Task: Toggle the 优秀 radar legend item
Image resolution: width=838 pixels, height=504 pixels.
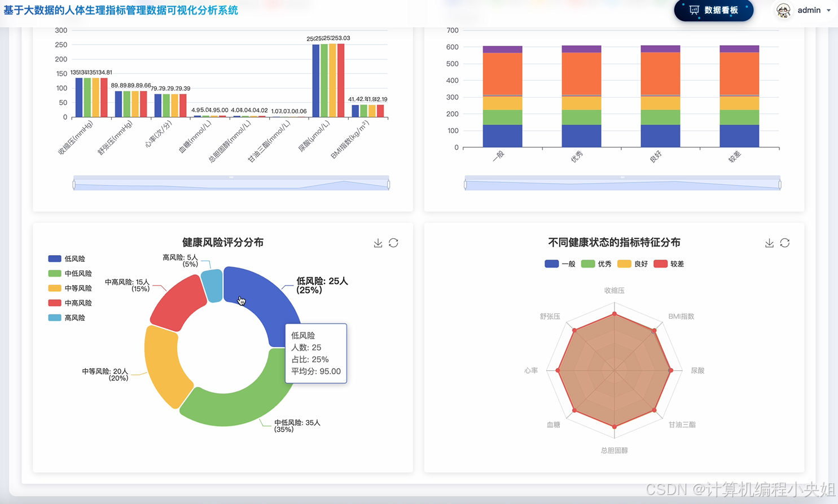Action: click(x=596, y=264)
